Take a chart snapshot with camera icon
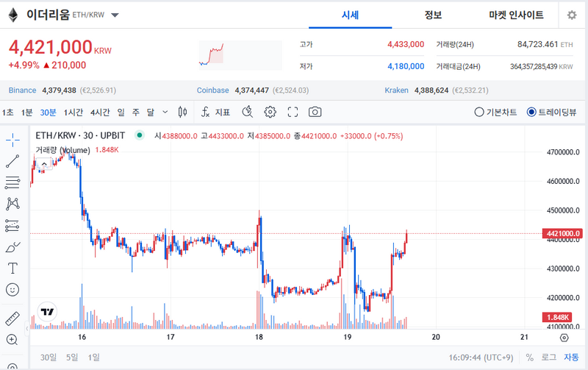The height and width of the screenshot is (370, 588). tap(315, 112)
